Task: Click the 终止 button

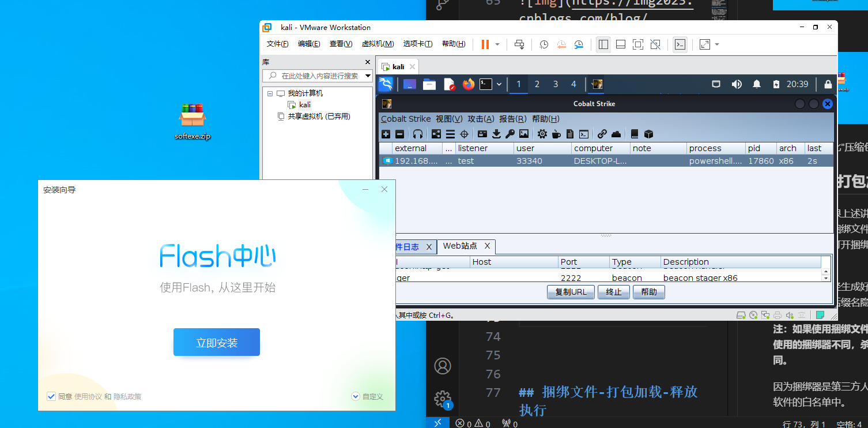Action: tap(614, 292)
